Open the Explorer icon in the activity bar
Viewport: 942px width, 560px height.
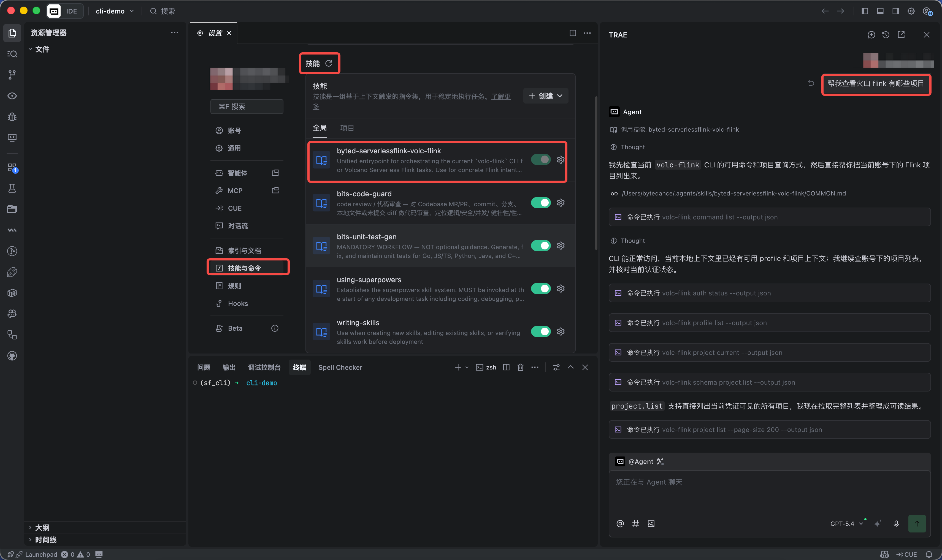[12, 33]
